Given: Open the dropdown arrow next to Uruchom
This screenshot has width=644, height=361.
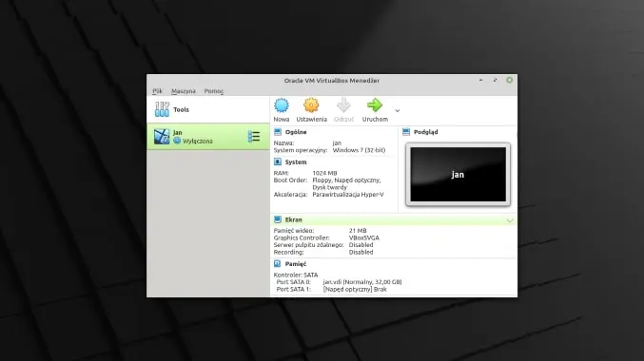Looking at the screenshot, I should tap(398, 111).
